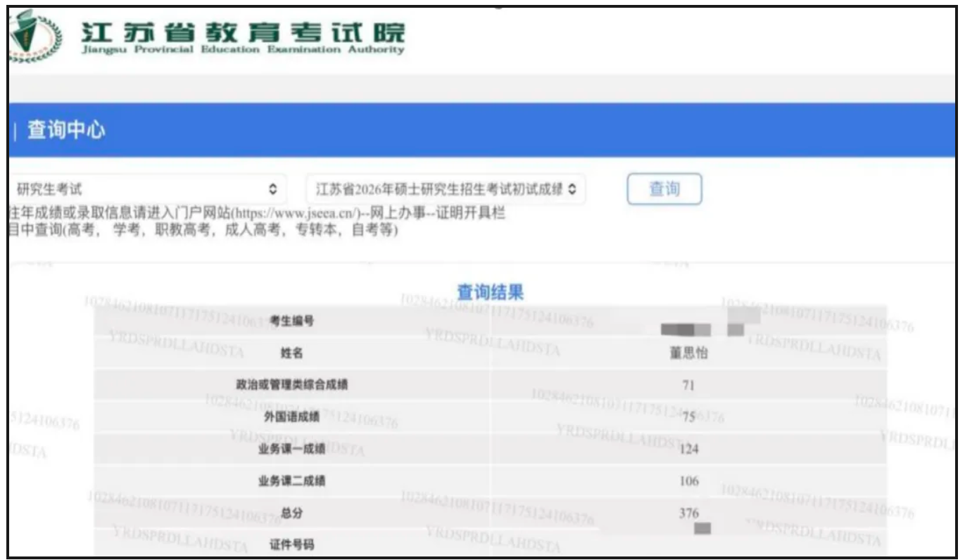Click the 查询 button
This screenshot has height=560, width=965.
coord(664,189)
